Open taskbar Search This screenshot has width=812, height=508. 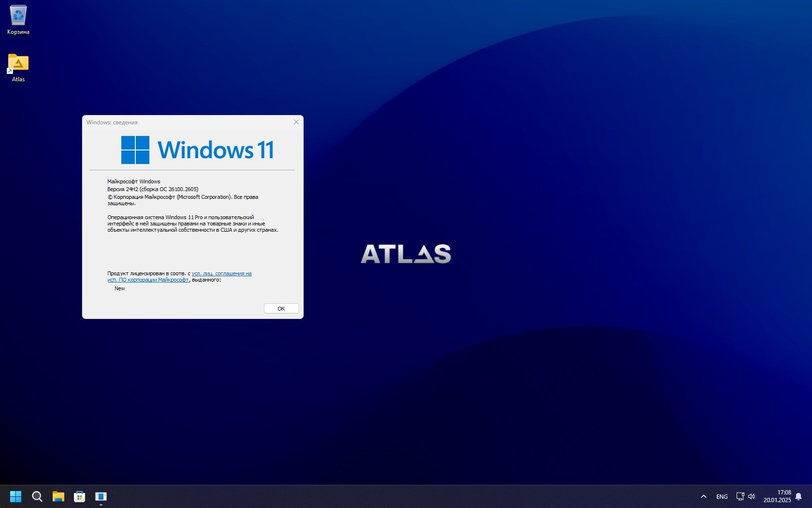[x=37, y=496]
